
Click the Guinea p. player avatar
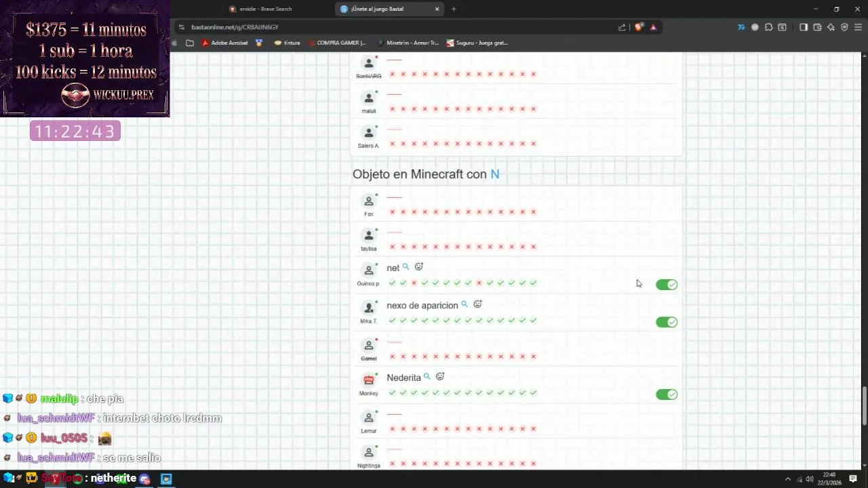tap(369, 270)
